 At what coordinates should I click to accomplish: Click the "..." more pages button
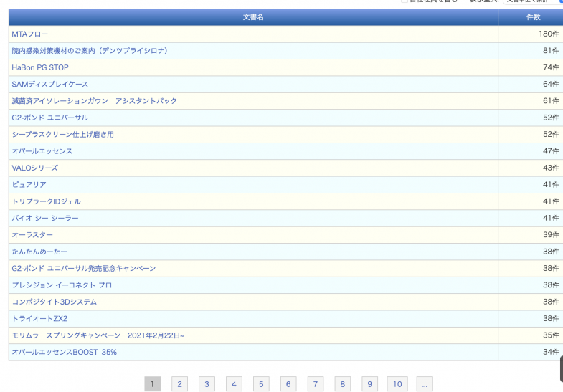click(425, 384)
